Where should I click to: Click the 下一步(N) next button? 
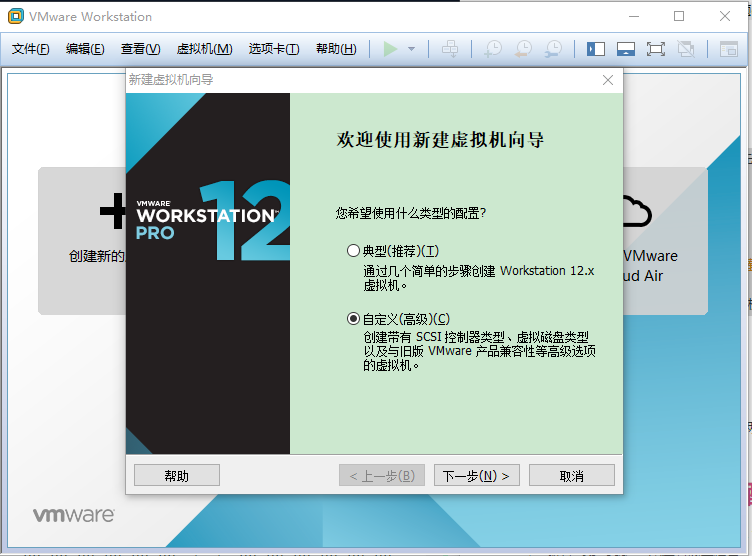(477, 475)
